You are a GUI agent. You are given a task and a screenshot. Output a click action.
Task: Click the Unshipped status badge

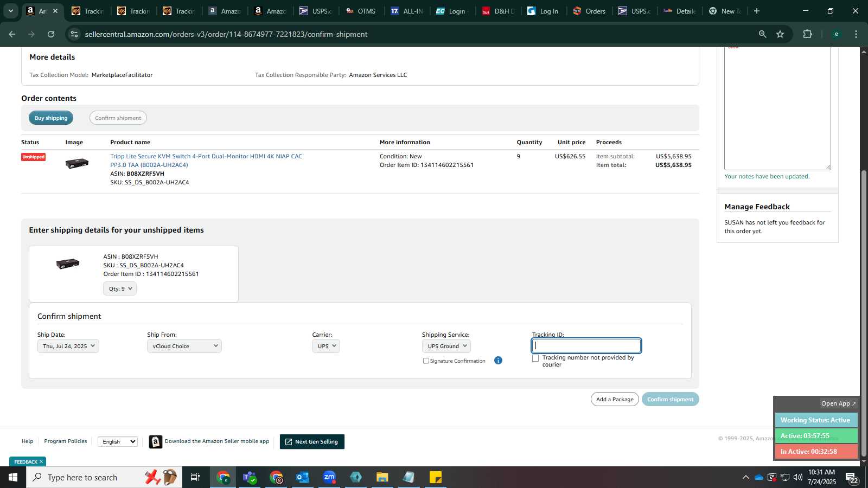coord(33,157)
